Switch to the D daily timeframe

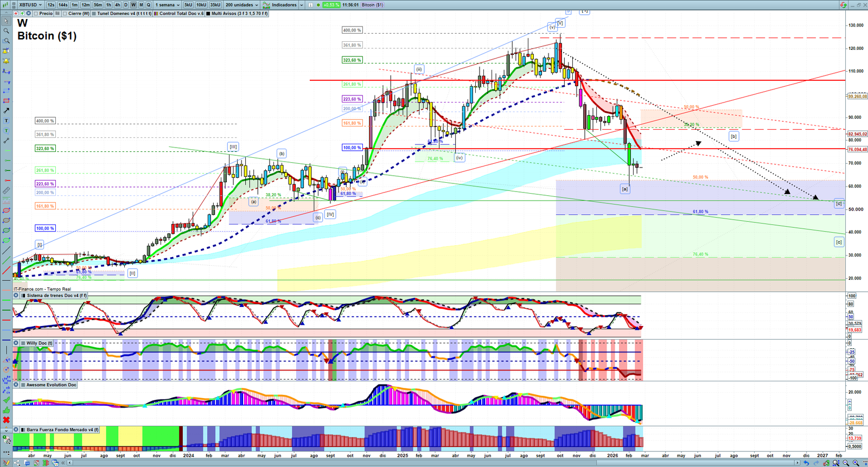point(126,5)
